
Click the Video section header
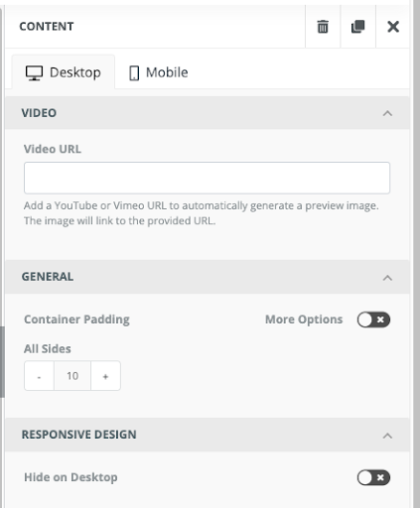click(208, 113)
